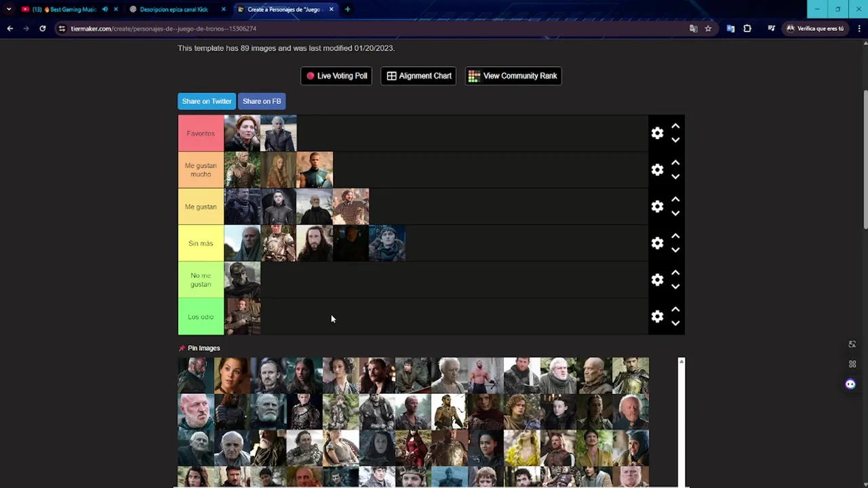Viewport: 868px width, 488px height.
Task: Move No me gustan row up
Action: point(675,272)
